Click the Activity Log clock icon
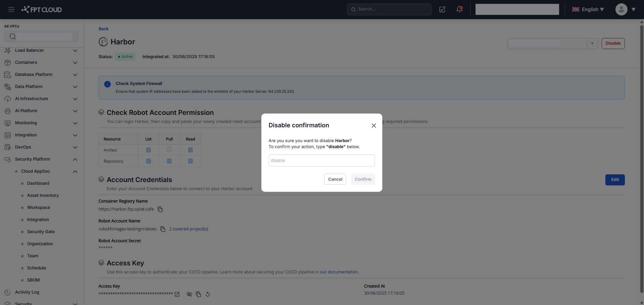Screen dimensions: 644x305 tap(8, 292)
